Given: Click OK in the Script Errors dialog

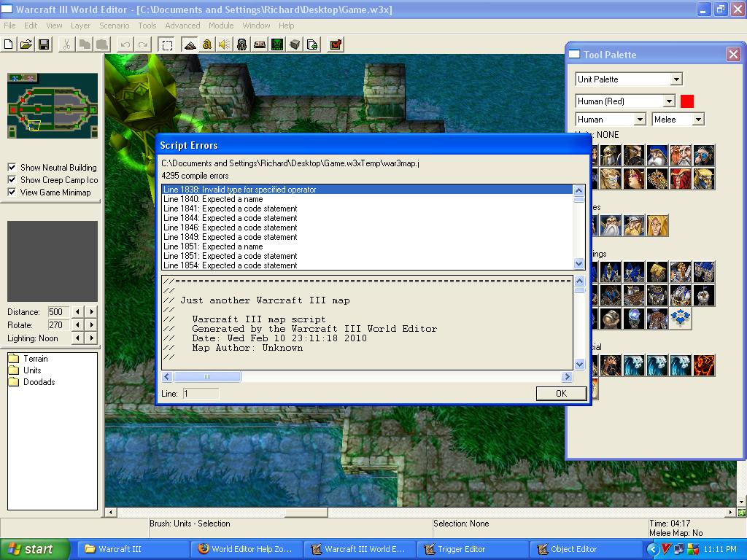Looking at the screenshot, I should point(561,393).
